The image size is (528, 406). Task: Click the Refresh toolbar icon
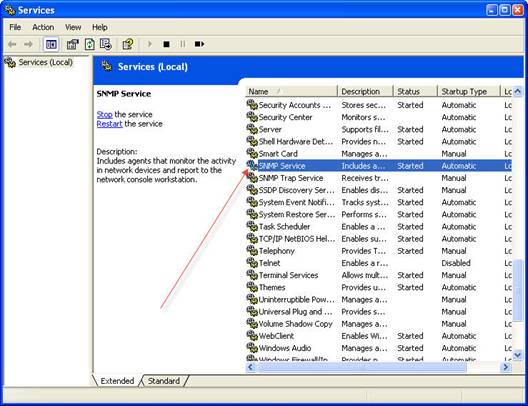click(x=90, y=44)
